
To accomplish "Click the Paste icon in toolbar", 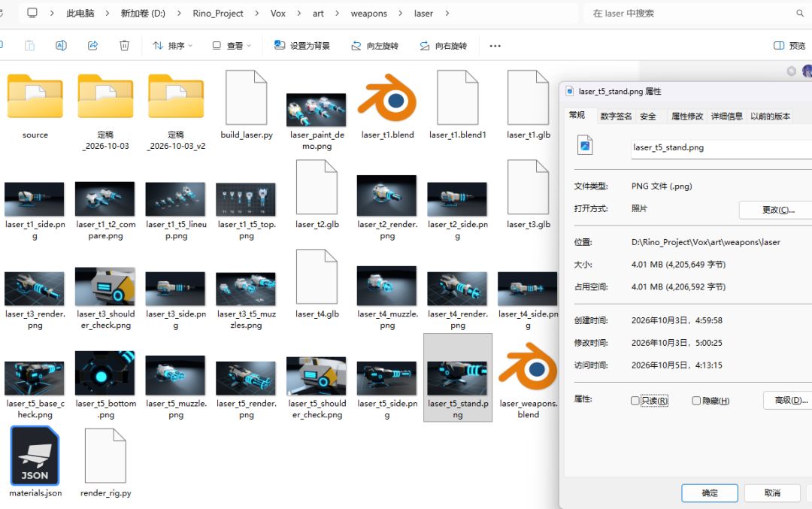I will tap(29, 46).
